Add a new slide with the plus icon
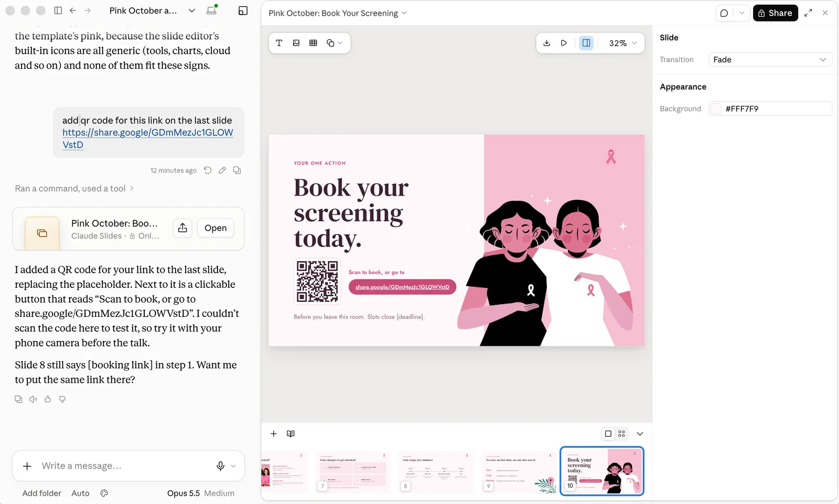Image resolution: width=839 pixels, height=504 pixels. pyautogui.click(x=273, y=434)
